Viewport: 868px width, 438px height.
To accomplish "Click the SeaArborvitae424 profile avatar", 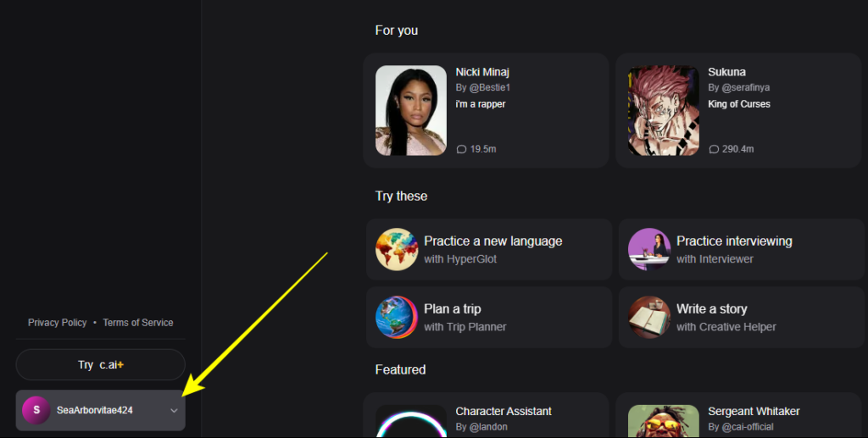I will (x=36, y=410).
